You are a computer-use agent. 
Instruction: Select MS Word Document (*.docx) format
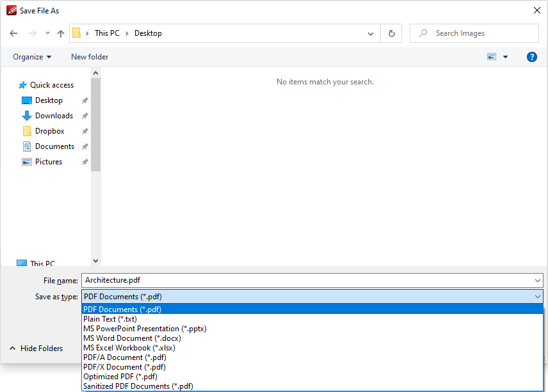pyautogui.click(x=131, y=338)
